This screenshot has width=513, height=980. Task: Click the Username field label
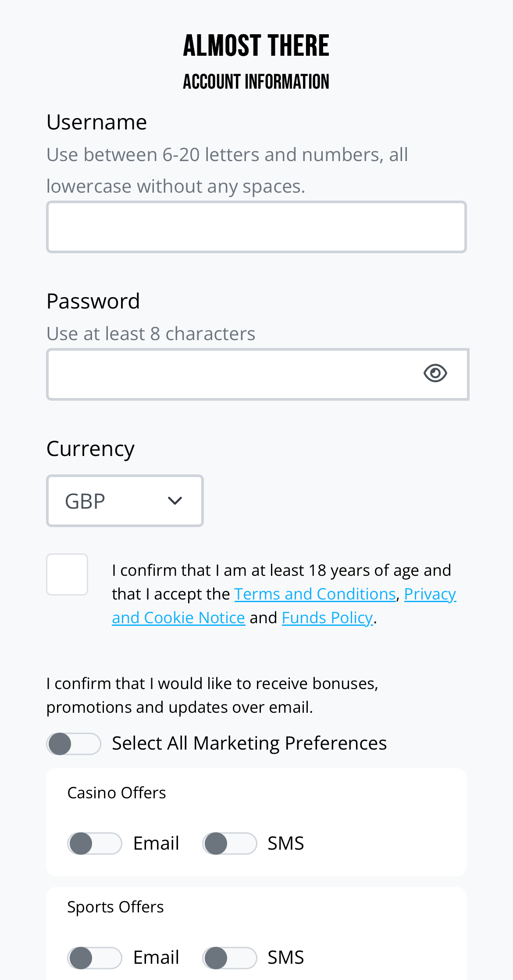pyautogui.click(x=96, y=122)
